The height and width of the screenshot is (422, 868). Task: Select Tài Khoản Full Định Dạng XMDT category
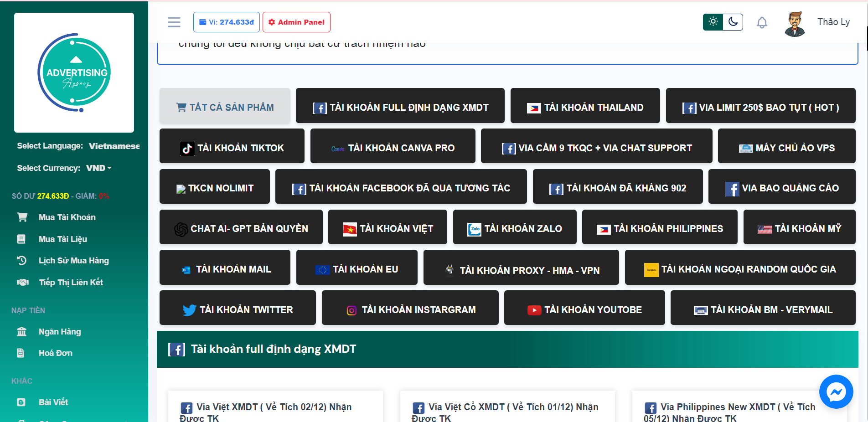pos(400,106)
